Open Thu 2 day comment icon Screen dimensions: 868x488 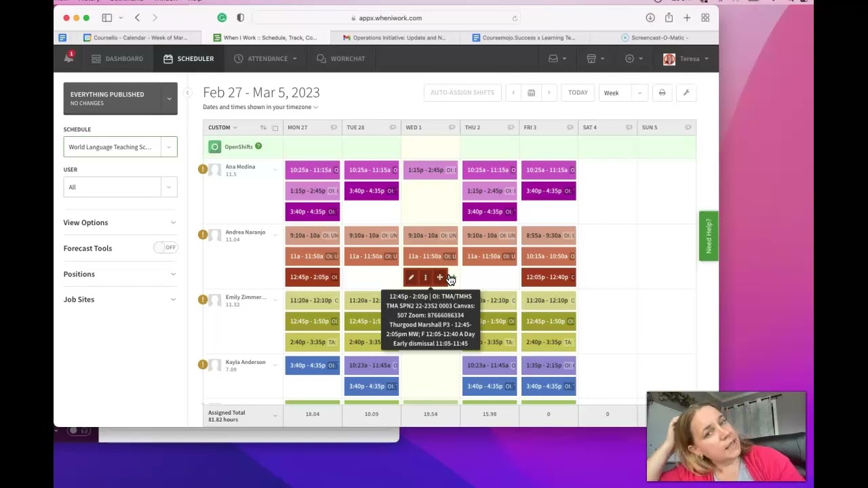tap(511, 127)
